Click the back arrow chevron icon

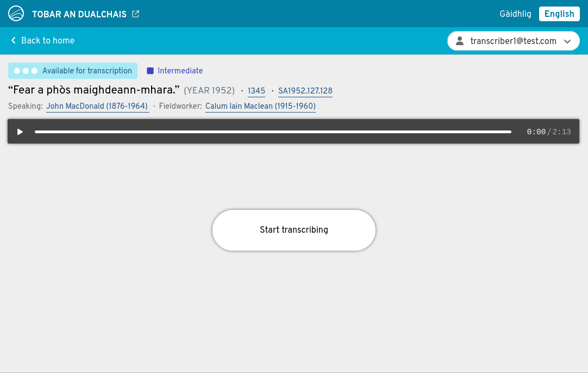click(x=14, y=41)
